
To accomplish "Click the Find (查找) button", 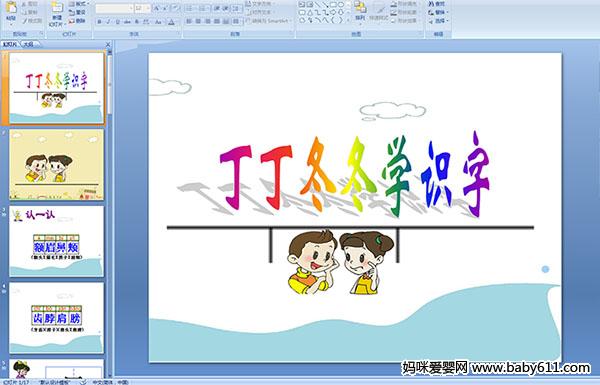I will 437,4.
